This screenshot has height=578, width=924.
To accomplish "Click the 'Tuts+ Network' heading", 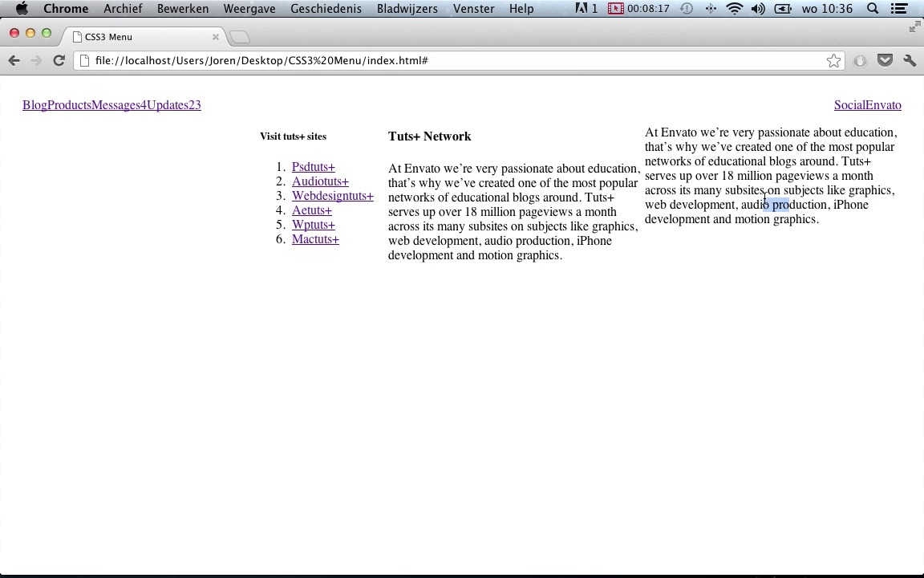I will click(430, 136).
